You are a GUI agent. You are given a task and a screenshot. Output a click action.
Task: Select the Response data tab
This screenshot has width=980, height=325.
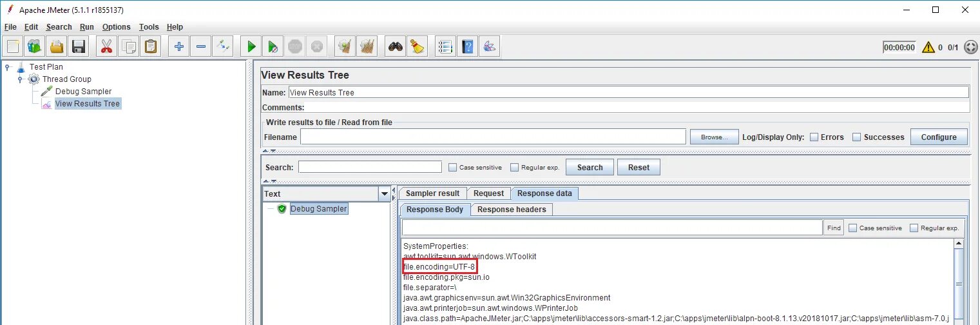click(544, 193)
